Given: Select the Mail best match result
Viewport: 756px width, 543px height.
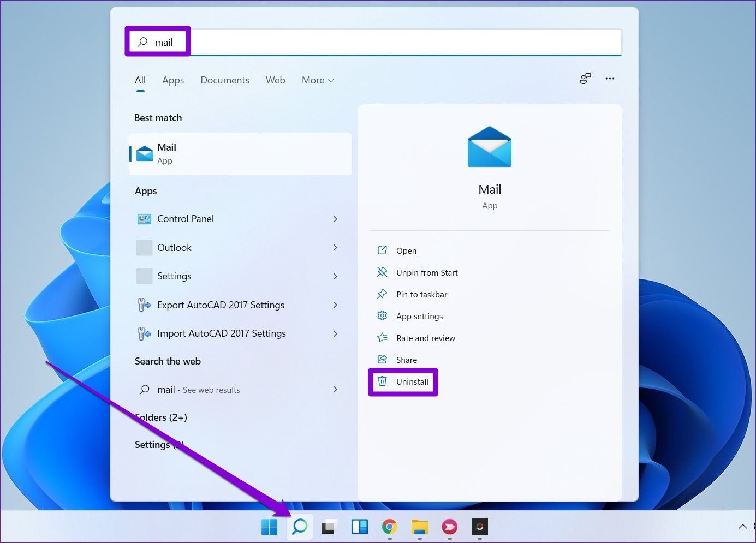Looking at the screenshot, I should (x=241, y=154).
